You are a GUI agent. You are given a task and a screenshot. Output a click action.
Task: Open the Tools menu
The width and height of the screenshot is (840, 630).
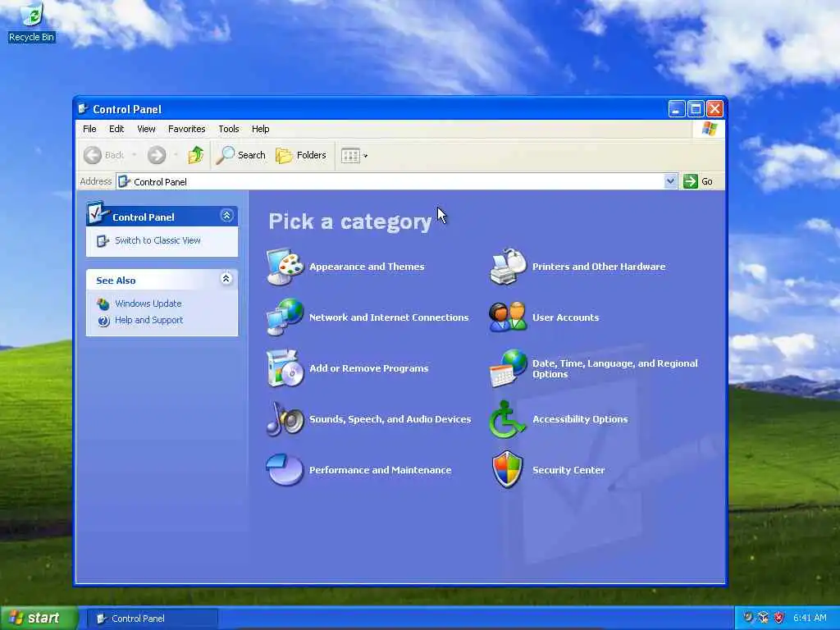(229, 129)
